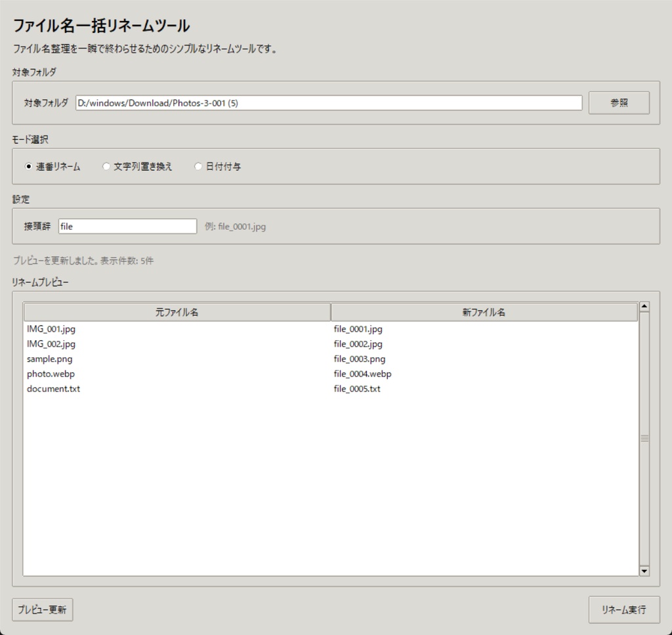This screenshot has width=672, height=635.
Task: Click the 接頭辞 prefix input field
Action: [127, 226]
